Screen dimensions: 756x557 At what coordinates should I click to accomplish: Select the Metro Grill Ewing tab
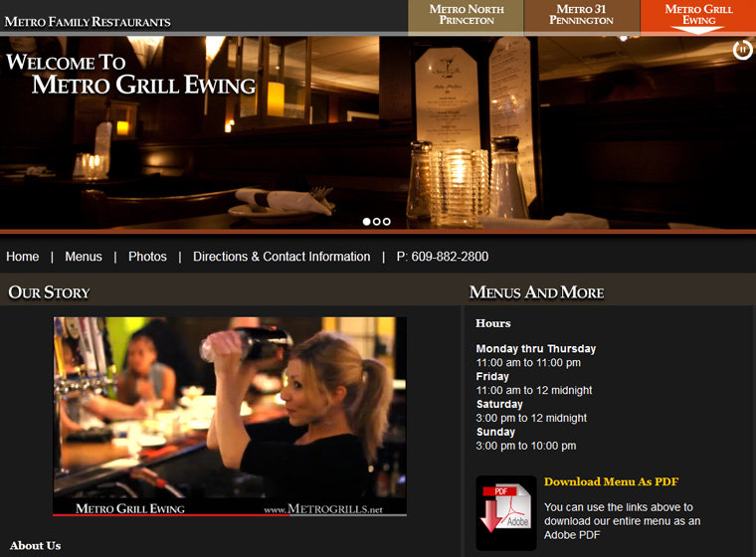click(697, 15)
